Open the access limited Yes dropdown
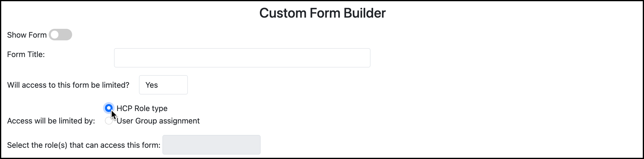 (x=163, y=85)
